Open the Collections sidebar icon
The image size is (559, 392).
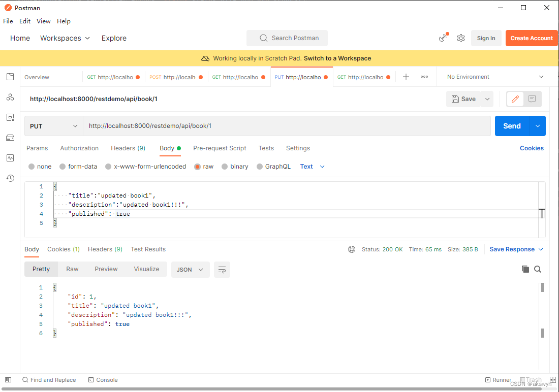coord(10,77)
